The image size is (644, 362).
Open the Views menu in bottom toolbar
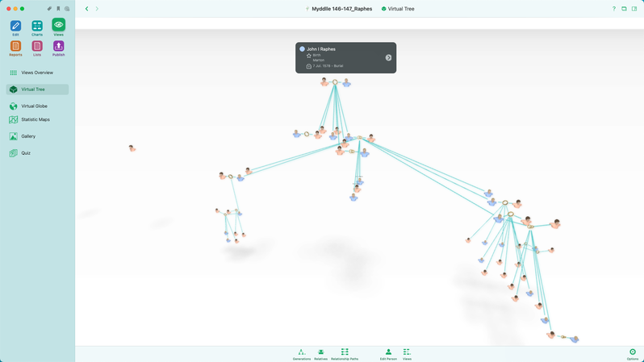tap(407, 354)
